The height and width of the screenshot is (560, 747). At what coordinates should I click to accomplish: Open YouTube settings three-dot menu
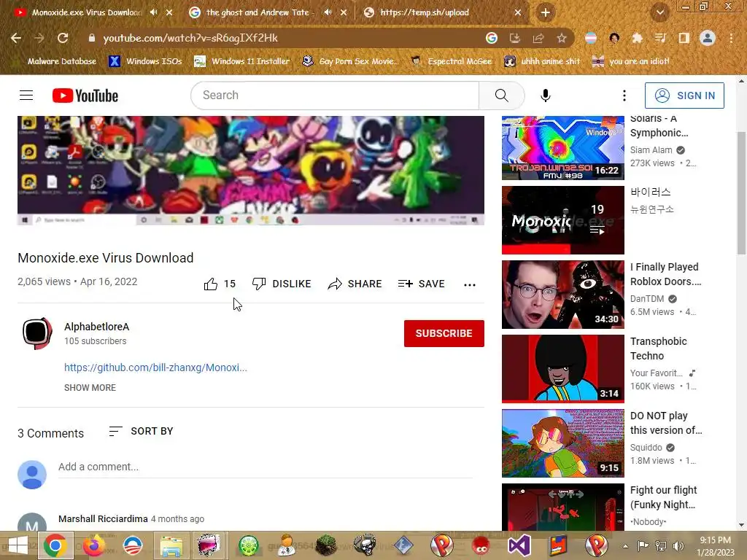pos(624,96)
